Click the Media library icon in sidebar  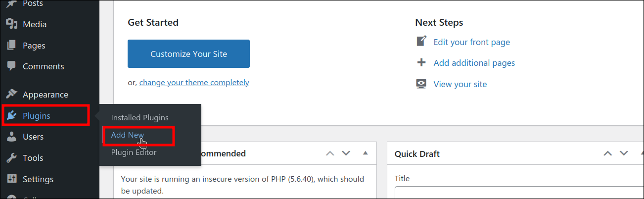(x=12, y=24)
